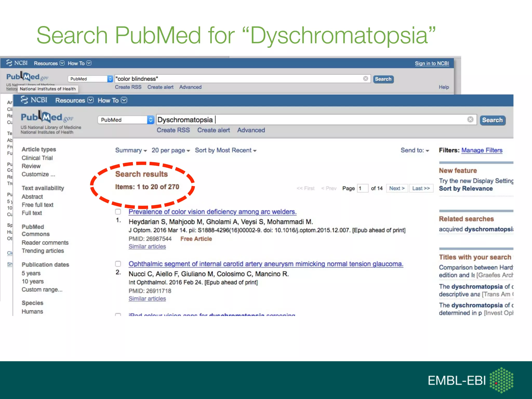
Task: Filter by Abstract availability
Action: (x=32, y=197)
